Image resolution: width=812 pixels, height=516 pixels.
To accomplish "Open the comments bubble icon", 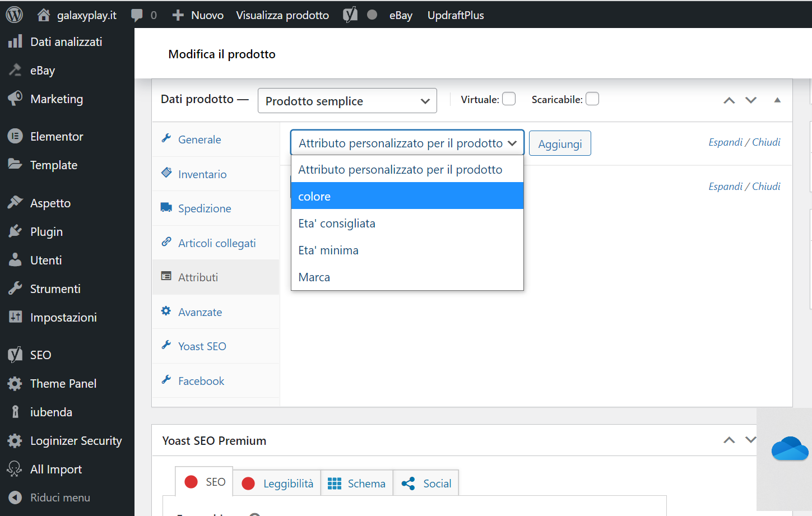I will (137, 15).
